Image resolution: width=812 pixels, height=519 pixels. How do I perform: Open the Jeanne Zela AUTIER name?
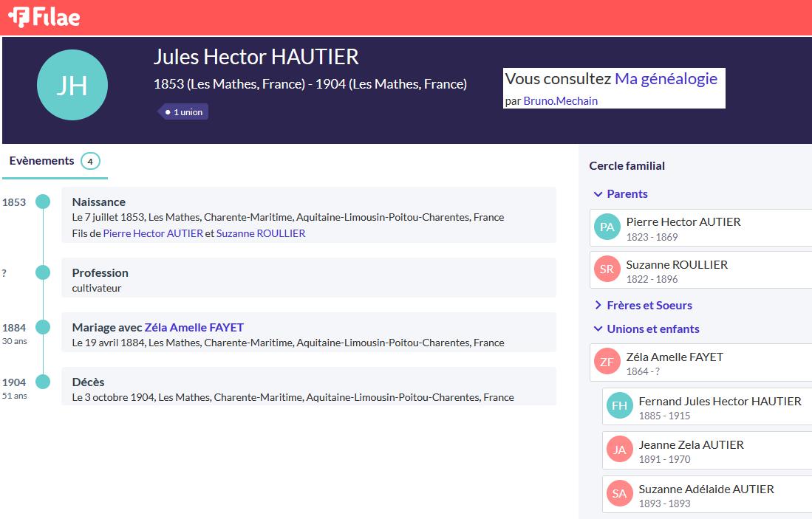pos(692,445)
